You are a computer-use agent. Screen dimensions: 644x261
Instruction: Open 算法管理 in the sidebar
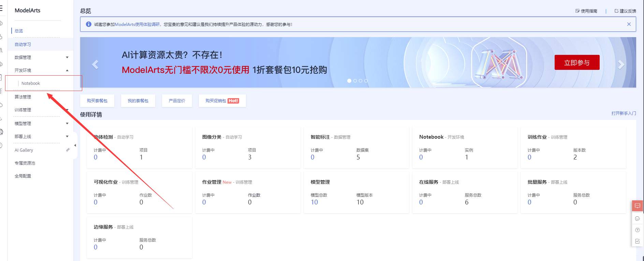23,97
